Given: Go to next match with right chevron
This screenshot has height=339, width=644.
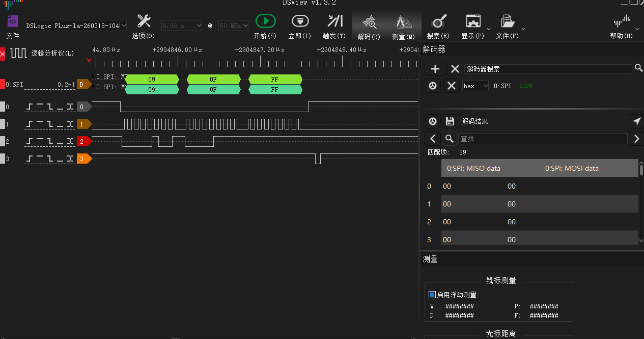Looking at the screenshot, I should coord(636,138).
